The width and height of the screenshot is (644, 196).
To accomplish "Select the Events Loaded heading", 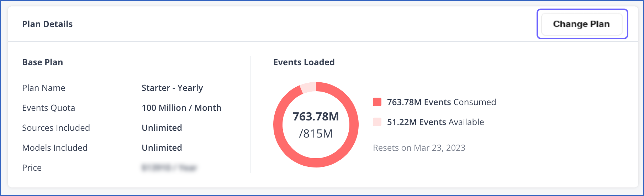I will coord(304,62).
